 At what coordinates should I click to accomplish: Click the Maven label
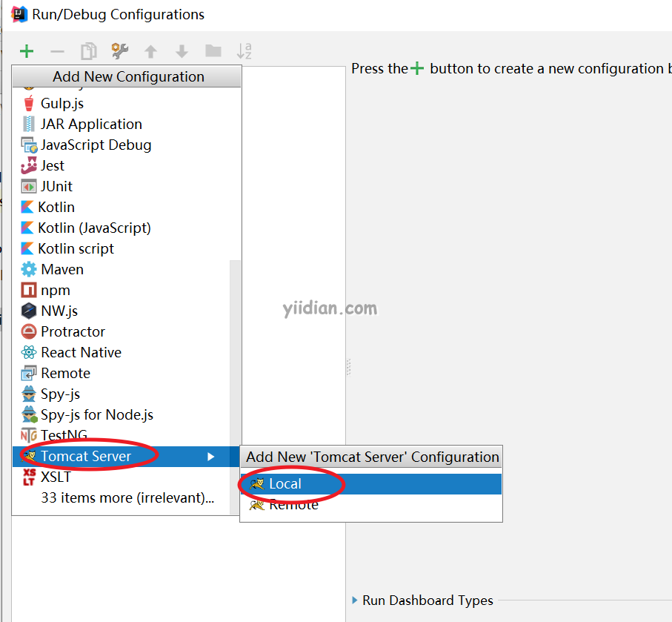point(62,269)
